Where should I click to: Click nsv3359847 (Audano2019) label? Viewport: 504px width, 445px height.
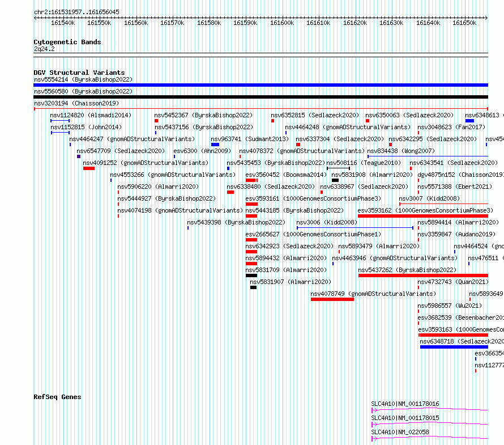click(457, 234)
